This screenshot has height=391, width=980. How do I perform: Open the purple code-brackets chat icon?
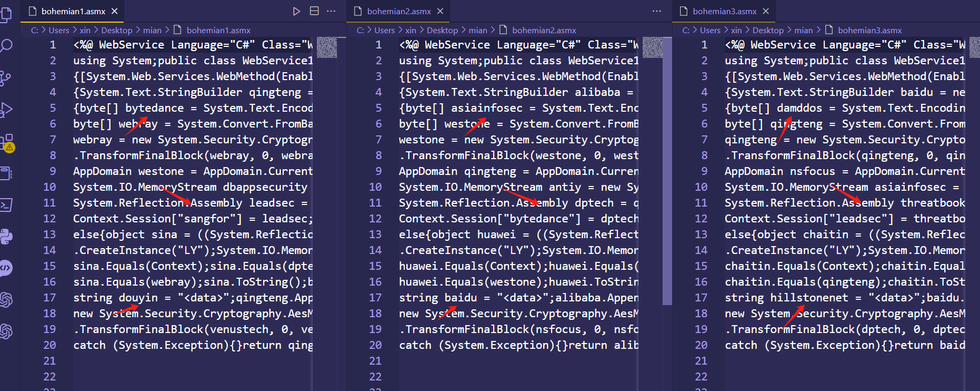coord(6,268)
